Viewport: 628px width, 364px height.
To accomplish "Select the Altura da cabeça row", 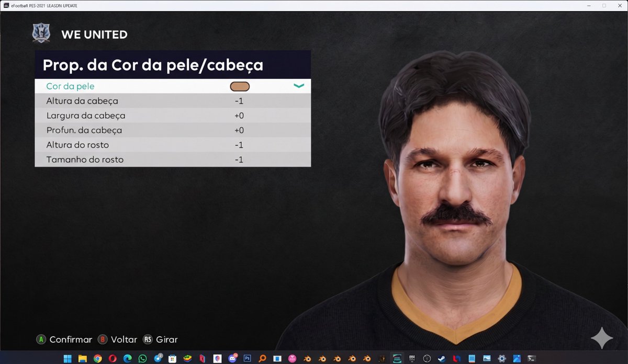I will tap(173, 101).
